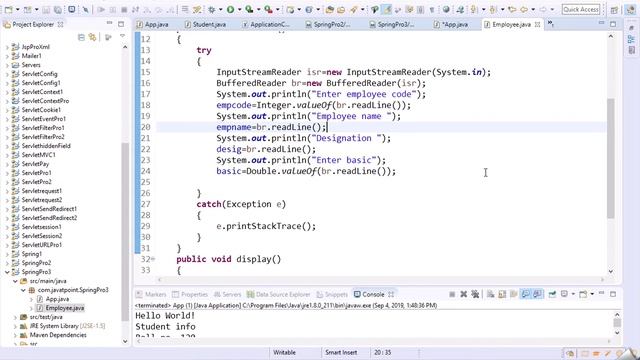
Task: Select the ServletMVC1 project
Action: point(38,155)
